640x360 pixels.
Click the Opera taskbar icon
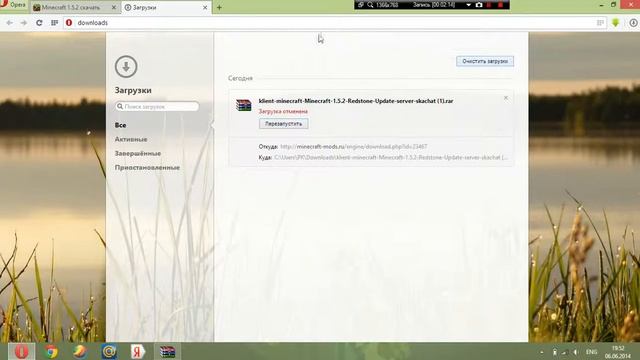pyautogui.click(x=21, y=351)
